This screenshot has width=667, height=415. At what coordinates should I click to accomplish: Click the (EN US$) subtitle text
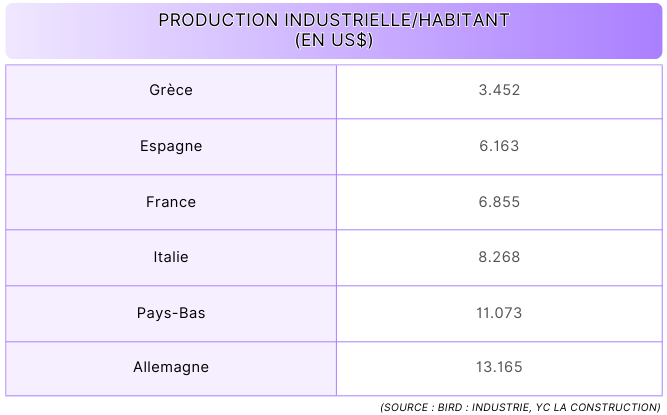pyautogui.click(x=334, y=40)
